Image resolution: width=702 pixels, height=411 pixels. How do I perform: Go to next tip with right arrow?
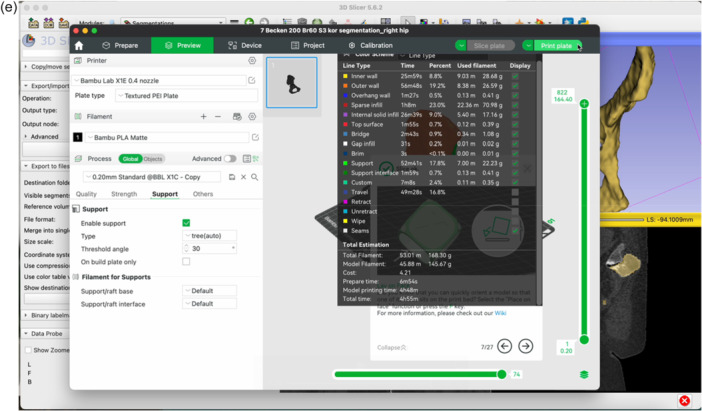526,346
